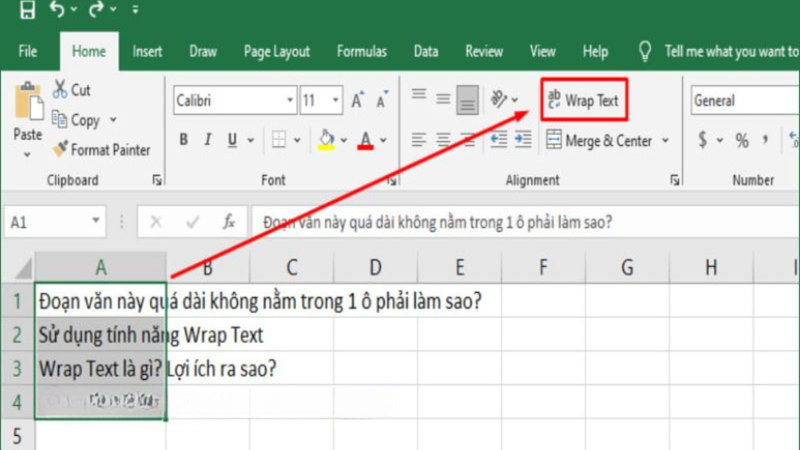Click the Percent Style icon
The image size is (800, 450).
pos(742,140)
